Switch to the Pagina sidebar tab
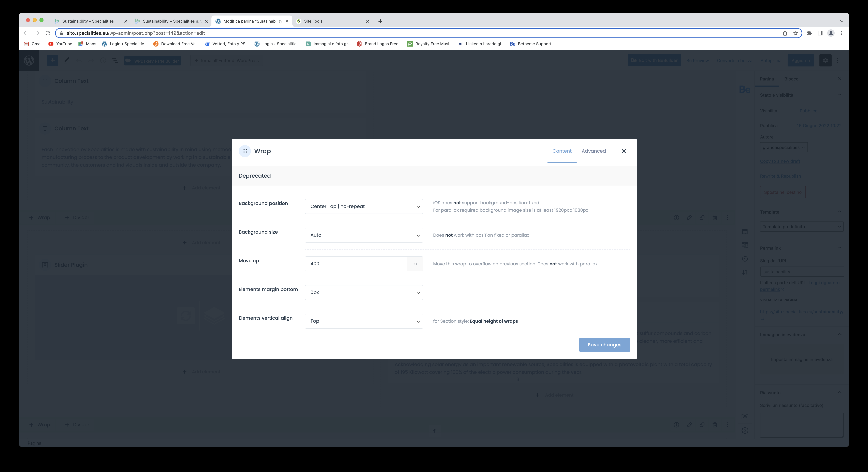 pos(766,79)
